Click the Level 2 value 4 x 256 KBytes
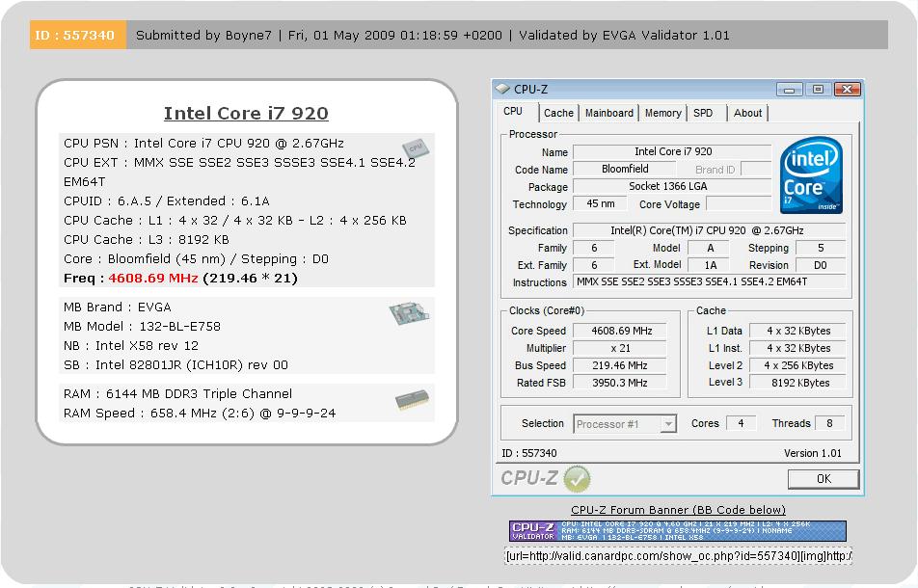 pyautogui.click(x=798, y=365)
